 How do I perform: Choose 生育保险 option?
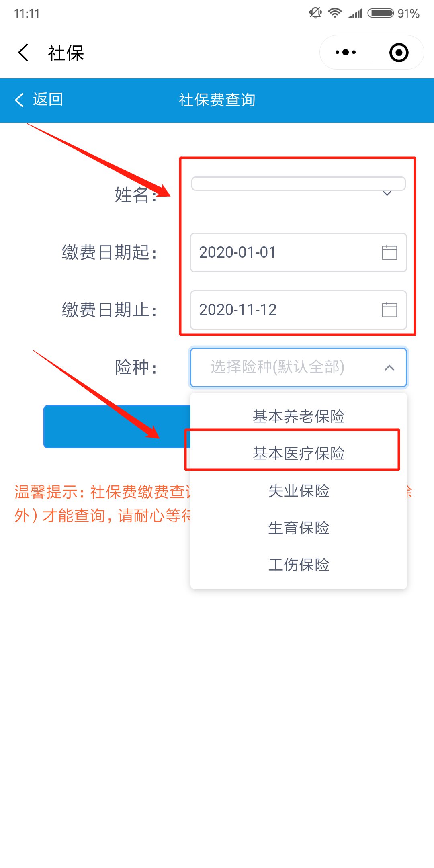(299, 528)
